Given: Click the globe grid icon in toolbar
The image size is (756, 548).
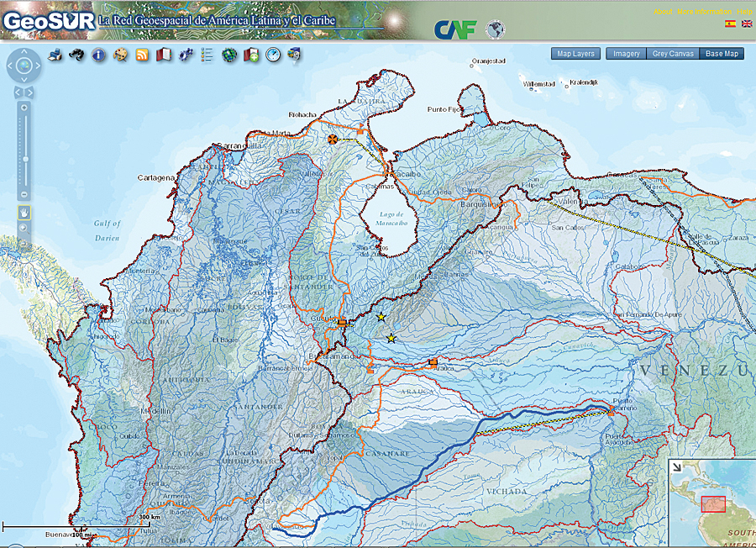Looking at the screenshot, I should [229, 55].
